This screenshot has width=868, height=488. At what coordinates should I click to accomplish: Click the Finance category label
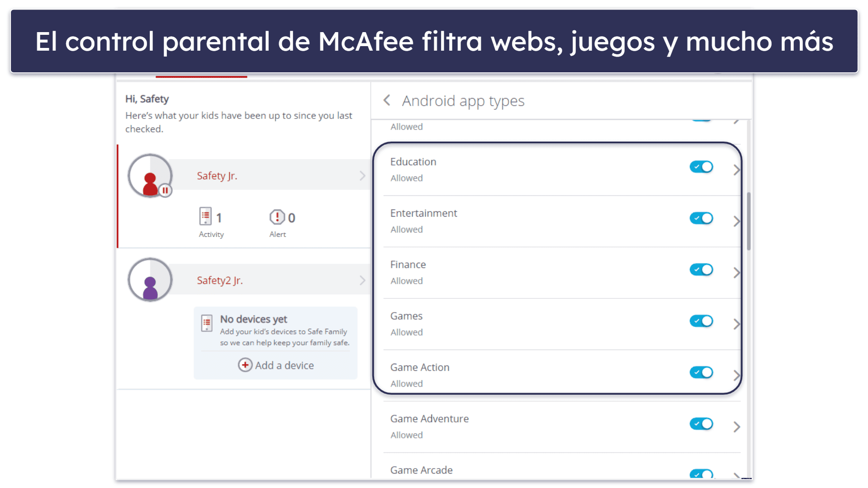pyautogui.click(x=408, y=265)
